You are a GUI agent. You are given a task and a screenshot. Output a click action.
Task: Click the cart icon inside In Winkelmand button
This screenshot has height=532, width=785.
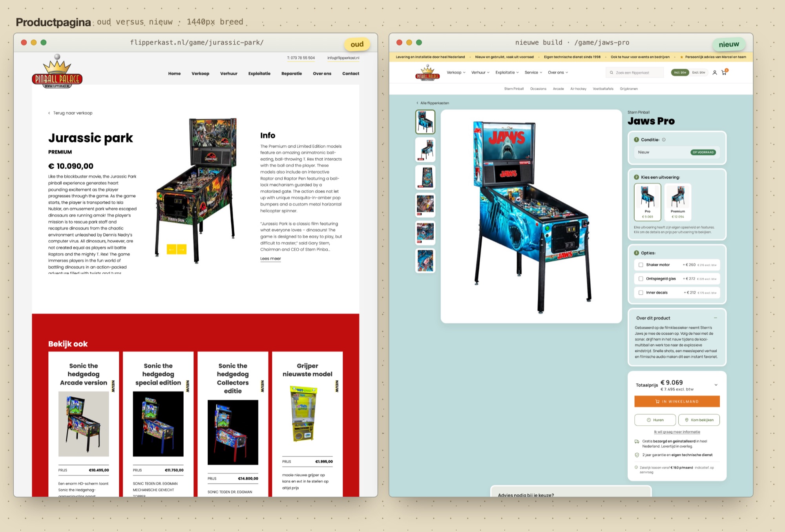[657, 401]
